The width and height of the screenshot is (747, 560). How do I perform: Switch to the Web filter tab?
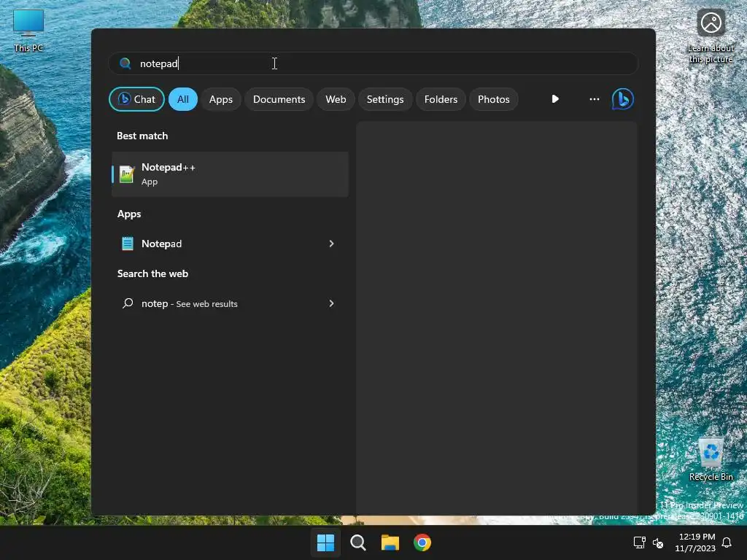pyautogui.click(x=336, y=99)
